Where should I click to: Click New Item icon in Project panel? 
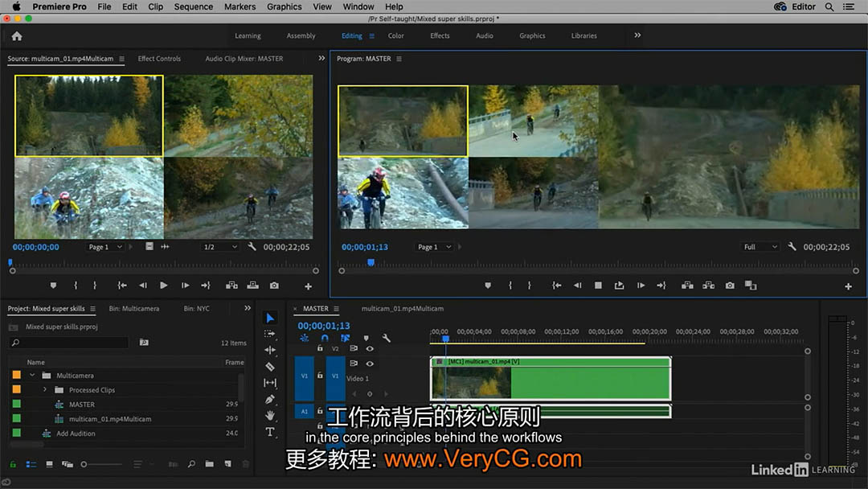tap(227, 463)
